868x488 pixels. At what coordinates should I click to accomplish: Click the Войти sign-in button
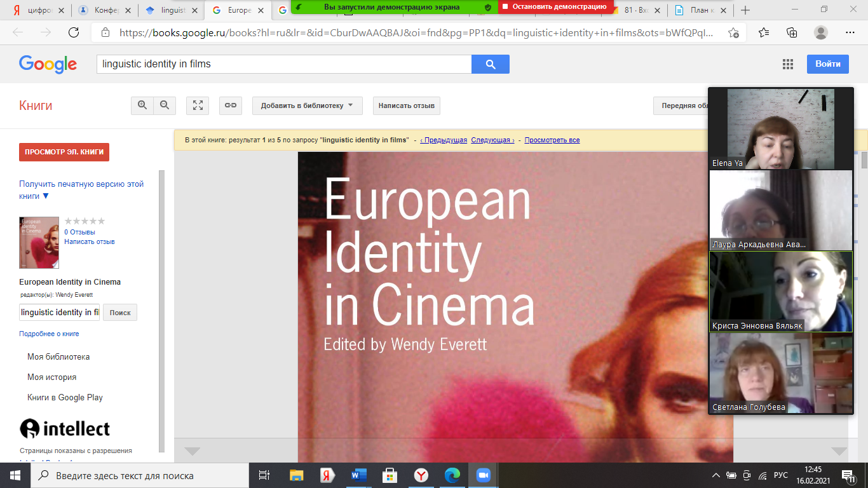[827, 64]
